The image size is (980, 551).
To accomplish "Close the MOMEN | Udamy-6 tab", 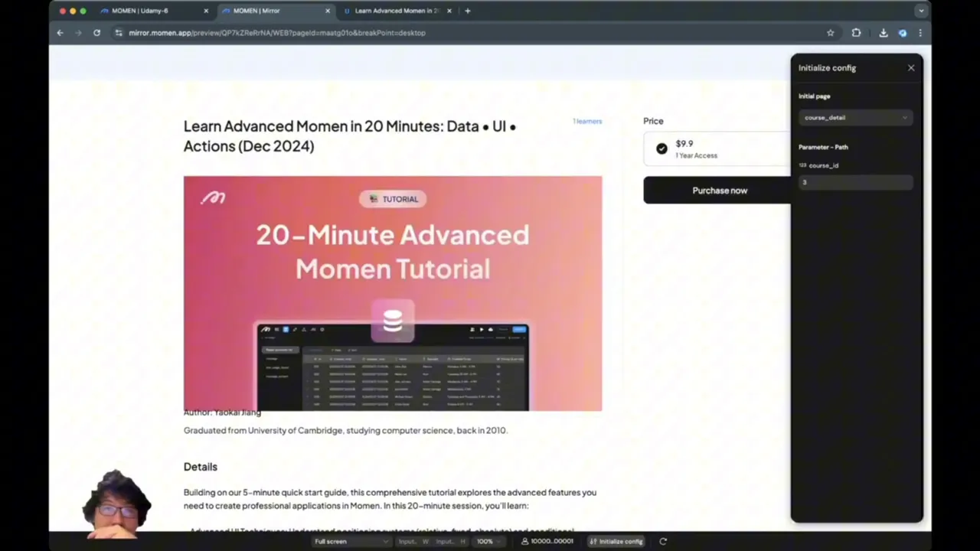I will [x=206, y=11].
